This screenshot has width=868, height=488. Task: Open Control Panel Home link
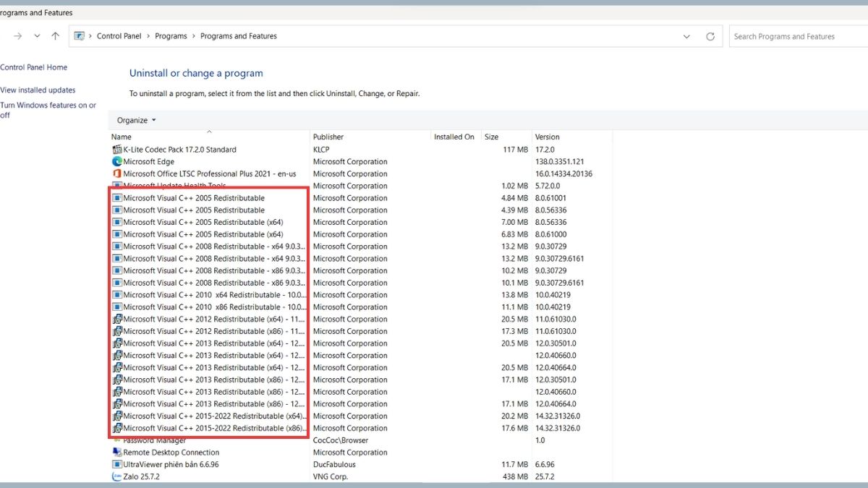pyautogui.click(x=34, y=67)
